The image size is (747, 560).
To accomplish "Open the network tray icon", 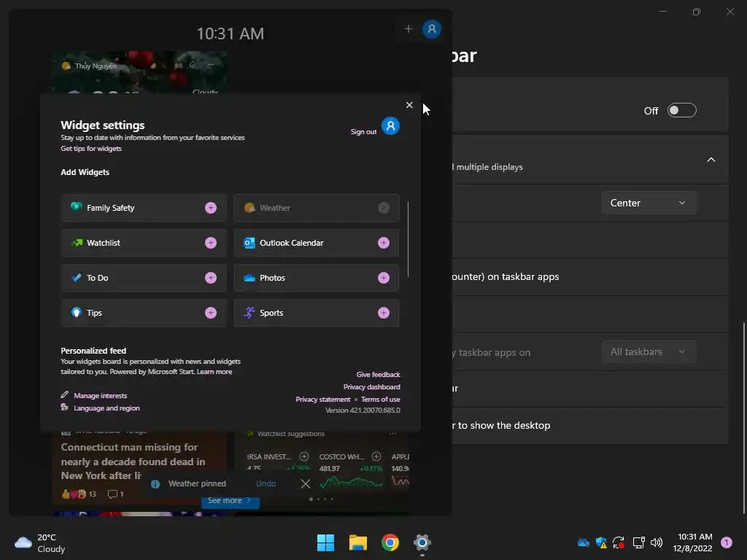I will coord(638,542).
